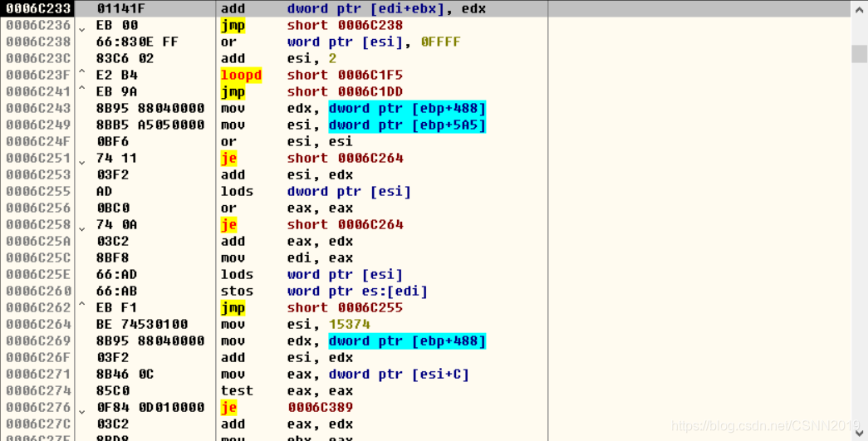Select address 0006C25A
Viewport: 868px width, 441px height.
point(37,241)
